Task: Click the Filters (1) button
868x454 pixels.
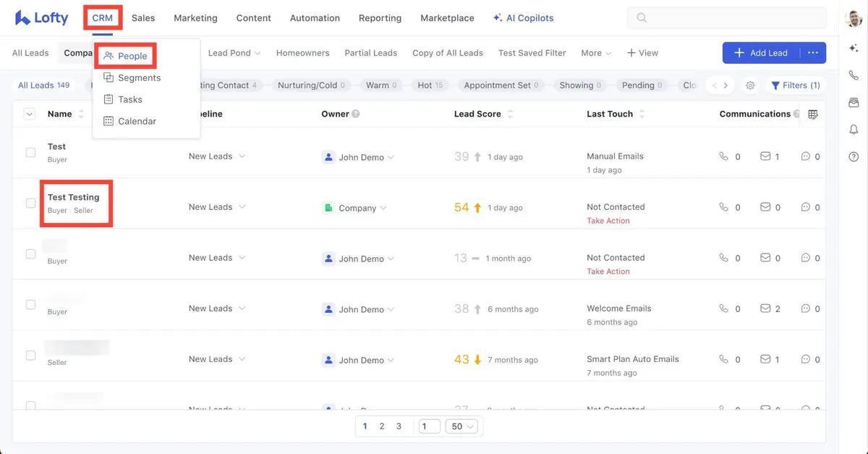Action: click(796, 85)
